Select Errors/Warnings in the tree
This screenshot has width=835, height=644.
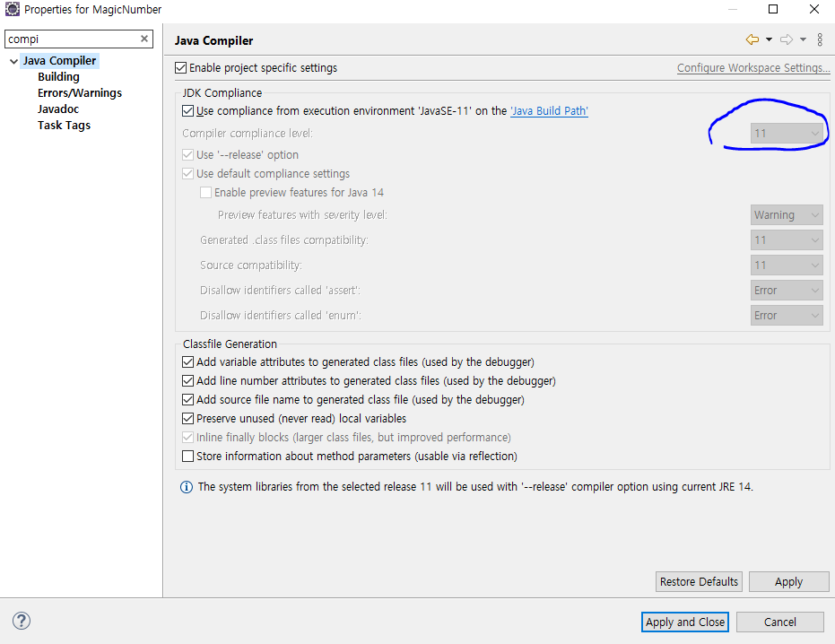80,92
